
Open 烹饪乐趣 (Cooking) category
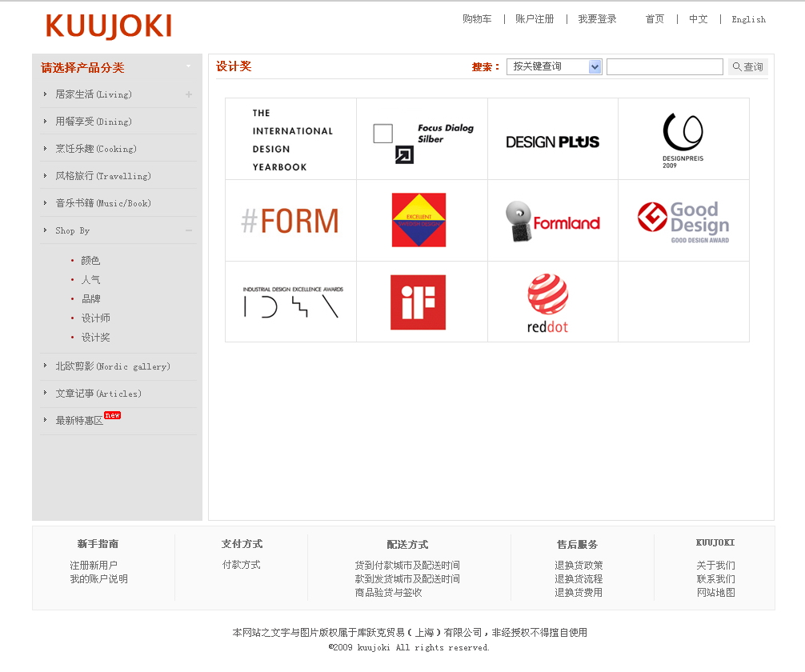(x=96, y=149)
